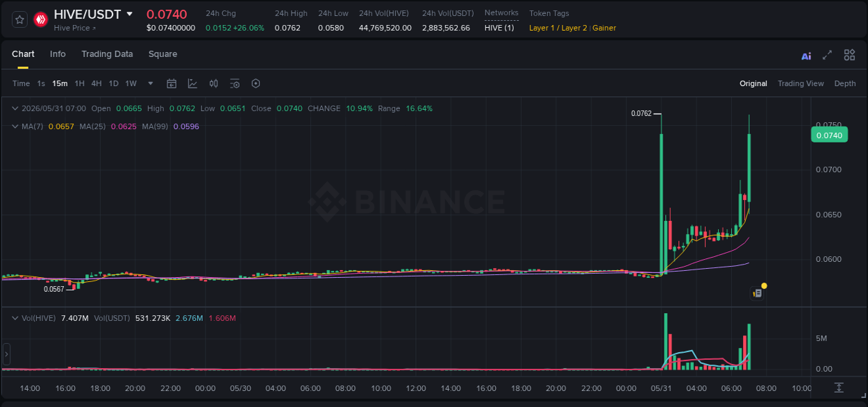
Task: Click the large red 0.0740 last price
Action: (167, 14)
